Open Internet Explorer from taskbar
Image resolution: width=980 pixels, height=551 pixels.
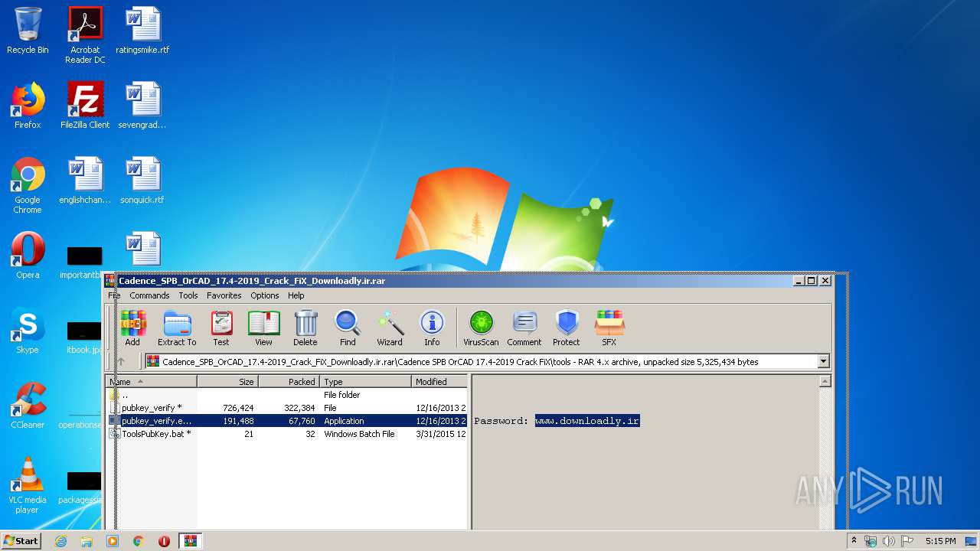[x=60, y=541]
